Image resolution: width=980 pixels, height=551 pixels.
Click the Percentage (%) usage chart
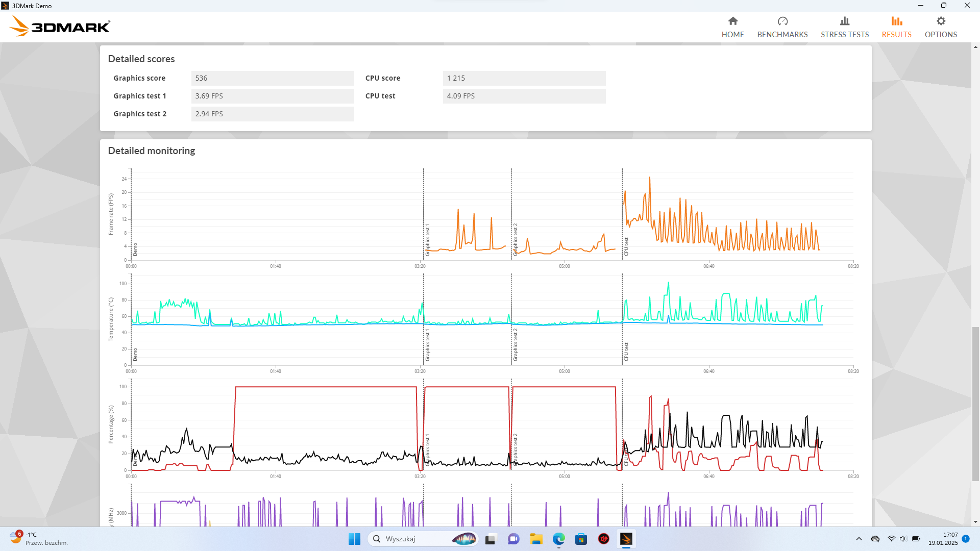coord(492,424)
